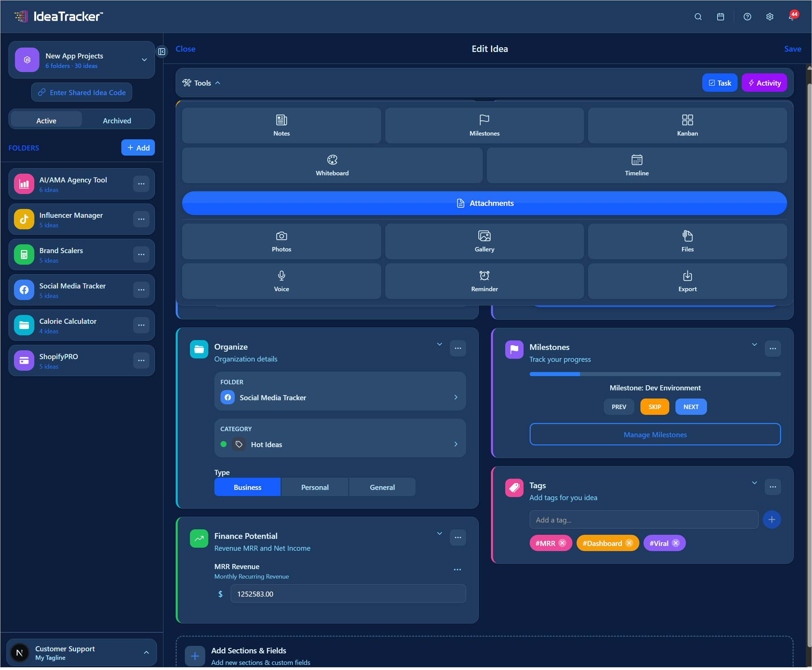Open notifications bell with 44 badge
This screenshot has height=670, width=812.
(791, 17)
